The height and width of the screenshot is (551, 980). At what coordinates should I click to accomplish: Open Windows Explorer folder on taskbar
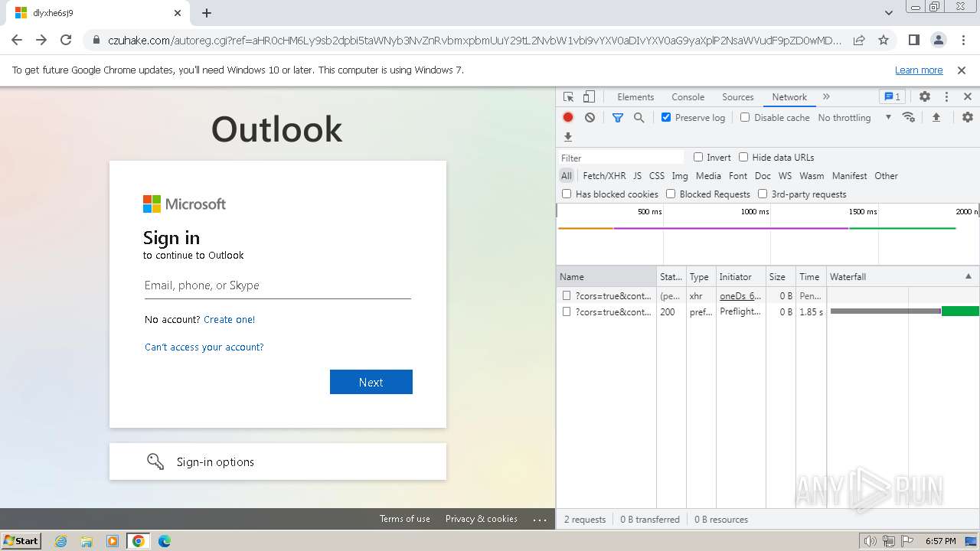click(87, 541)
